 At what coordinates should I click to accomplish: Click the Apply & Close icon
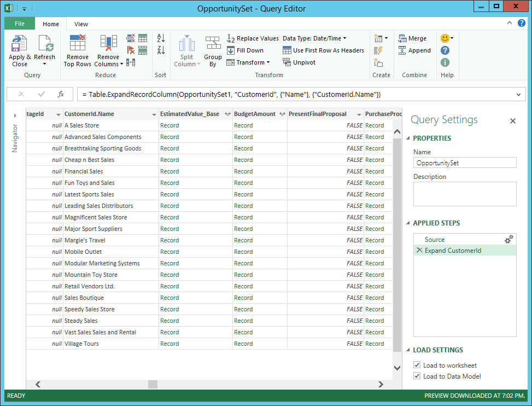point(19,43)
